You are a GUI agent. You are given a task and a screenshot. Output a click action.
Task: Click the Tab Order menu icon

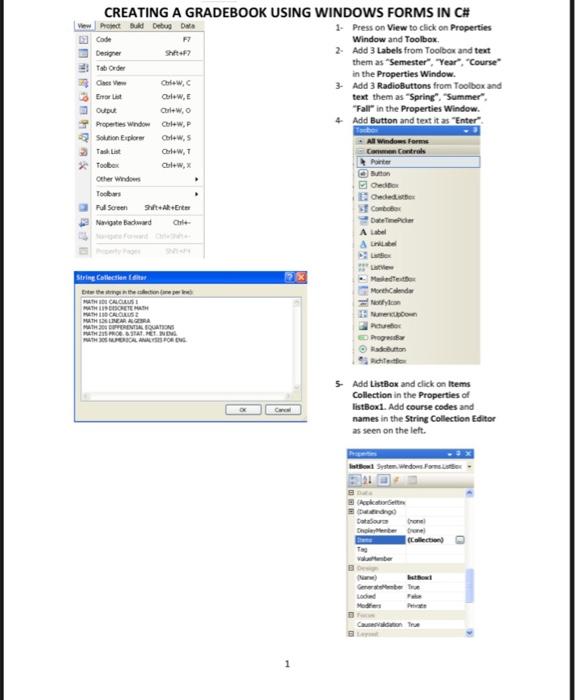(x=83, y=68)
